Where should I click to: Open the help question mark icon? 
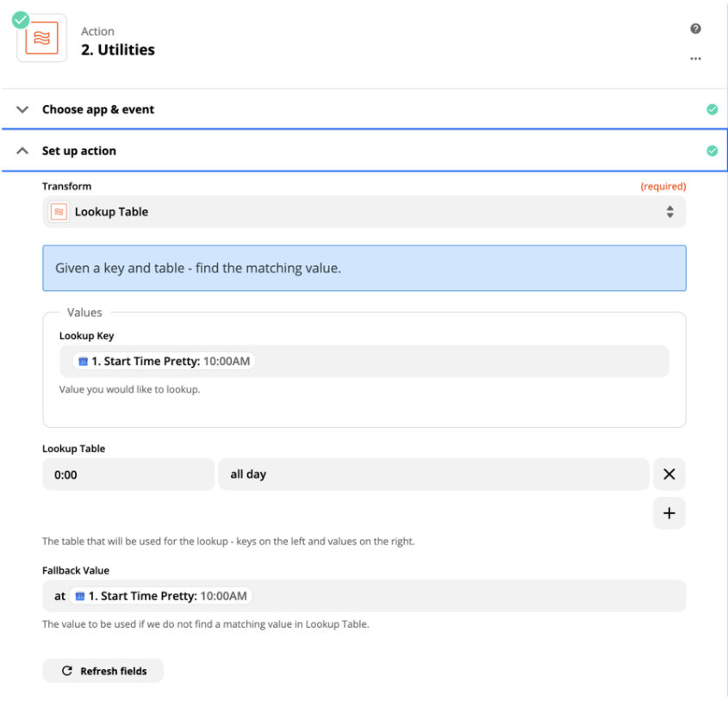pos(695,29)
